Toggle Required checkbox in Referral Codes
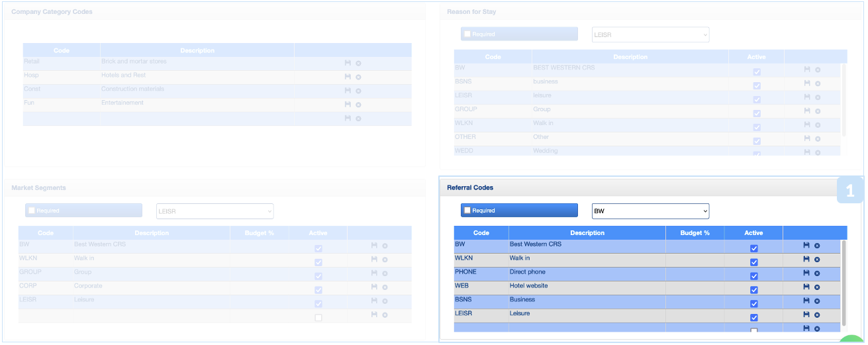 point(467,211)
